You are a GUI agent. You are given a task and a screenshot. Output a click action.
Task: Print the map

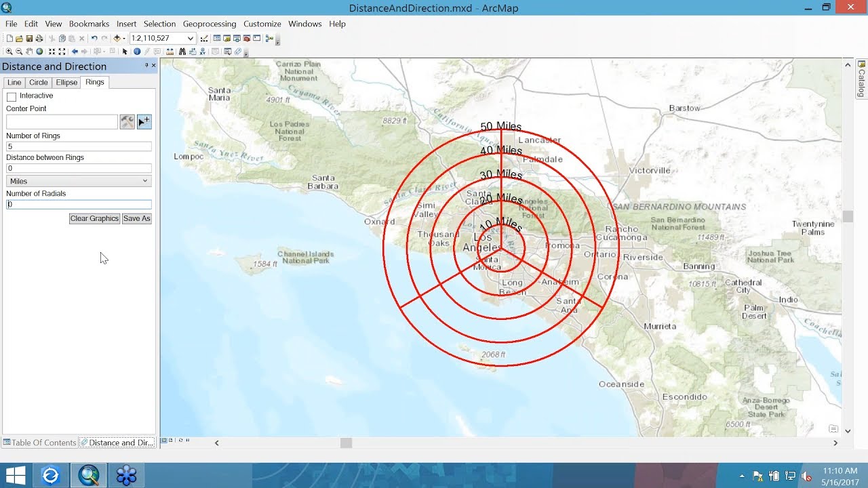[39, 39]
